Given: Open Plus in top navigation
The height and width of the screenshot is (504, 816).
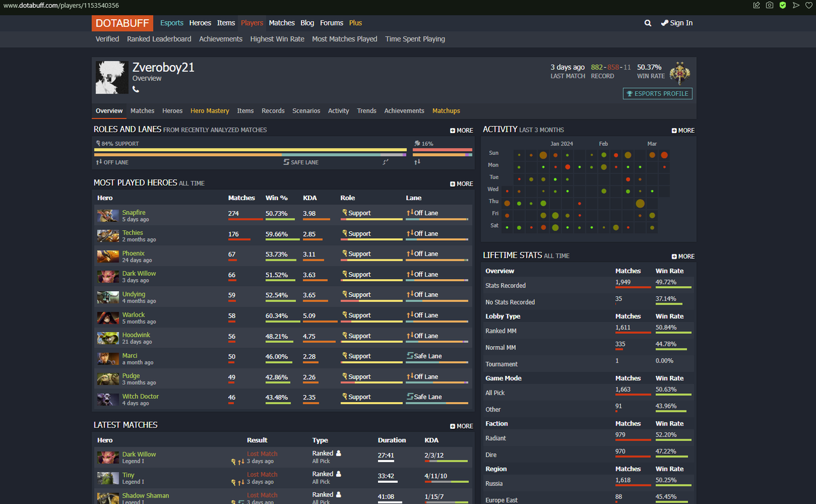Looking at the screenshot, I should (356, 23).
